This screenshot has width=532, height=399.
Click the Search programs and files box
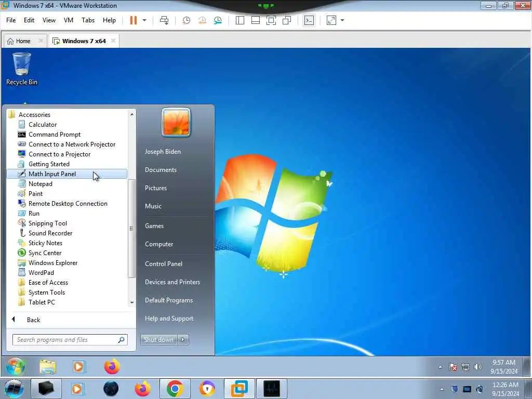coord(70,340)
